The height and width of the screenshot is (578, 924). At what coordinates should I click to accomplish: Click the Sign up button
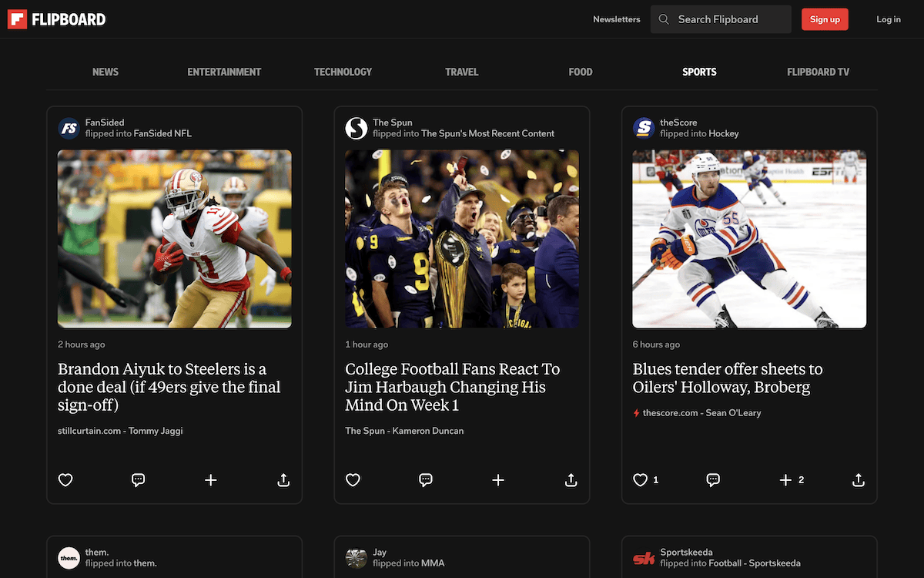point(825,19)
